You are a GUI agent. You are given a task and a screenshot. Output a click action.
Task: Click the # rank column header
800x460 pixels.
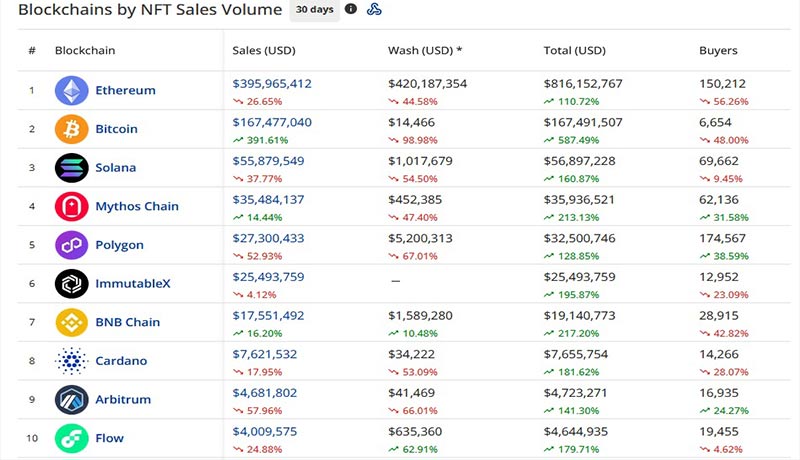pyautogui.click(x=32, y=50)
